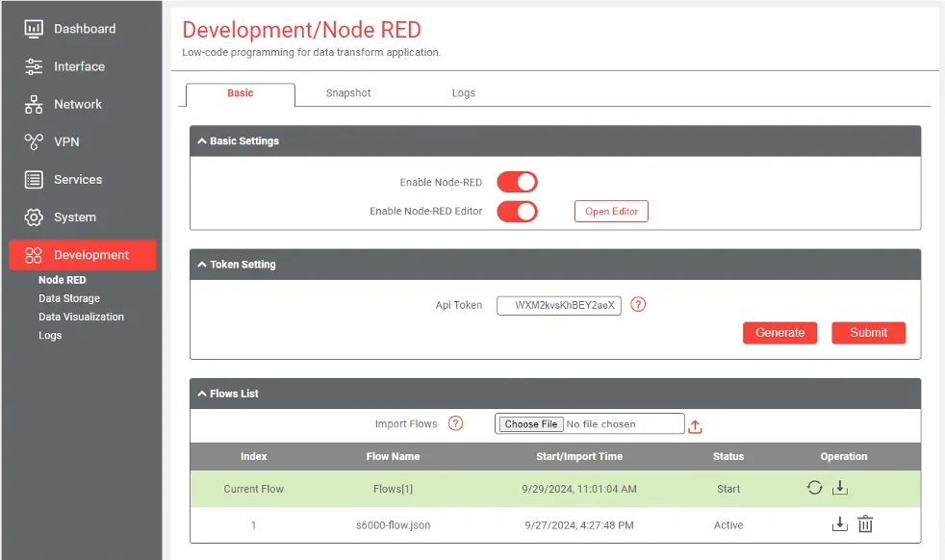Viewport: 945px width, 560px height.
Task: Click the Index column header
Action: pyautogui.click(x=254, y=456)
